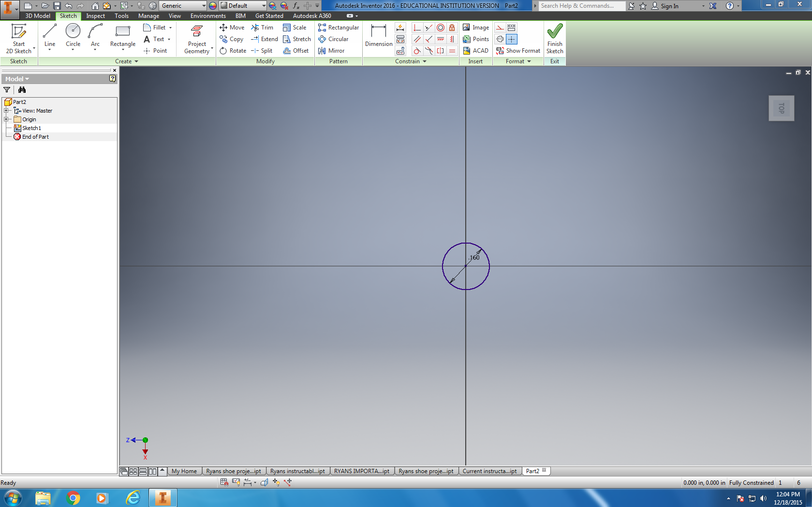
Task: Open the fx Parameters icon
Action: point(295,6)
